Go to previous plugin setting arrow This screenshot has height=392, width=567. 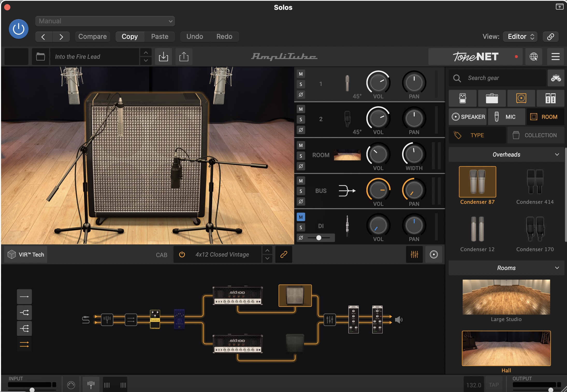(x=43, y=37)
